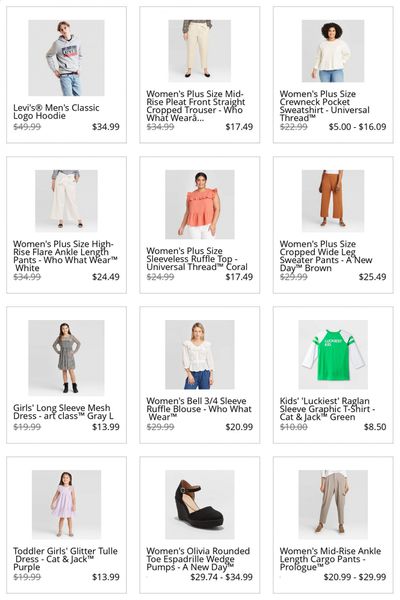The height and width of the screenshot is (600, 400).
Task: Select the High-Rise Flare Ankle Length Pants link
Action: tap(65, 256)
